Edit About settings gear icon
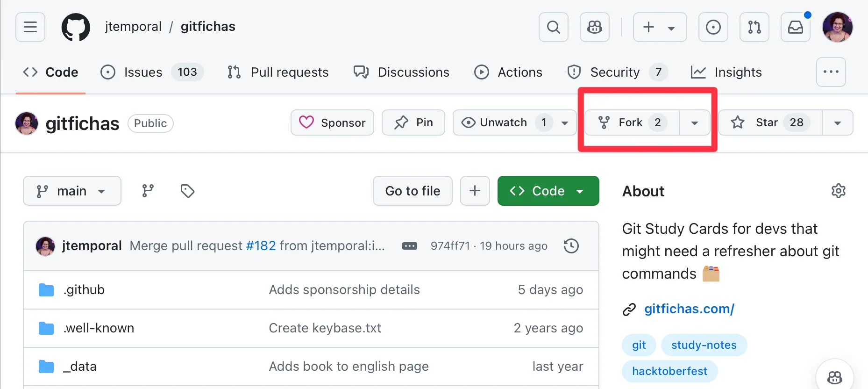The width and height of the screenshot is (868, 389). pyautogui.click(x=838, y=191)
